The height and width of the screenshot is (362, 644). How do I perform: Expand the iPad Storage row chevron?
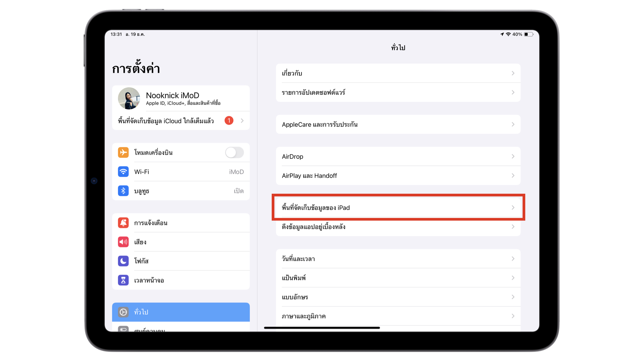(x=513, y=207)
